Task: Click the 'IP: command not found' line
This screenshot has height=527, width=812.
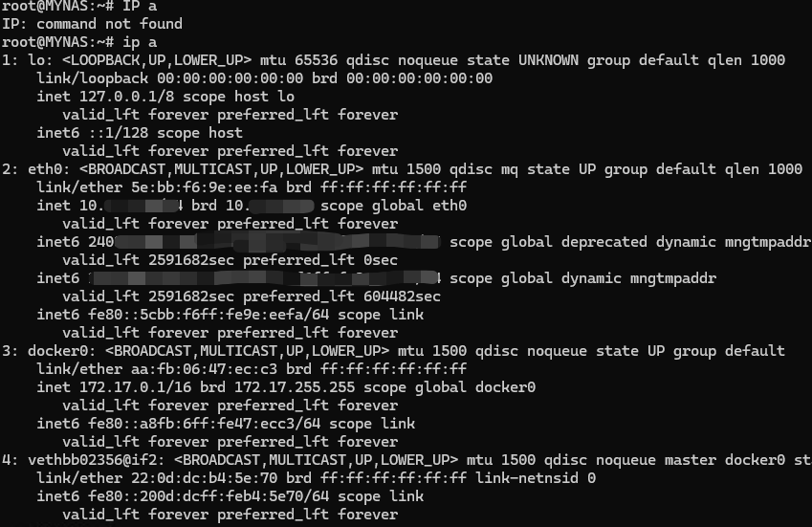Action: click(x=92, y=24)
